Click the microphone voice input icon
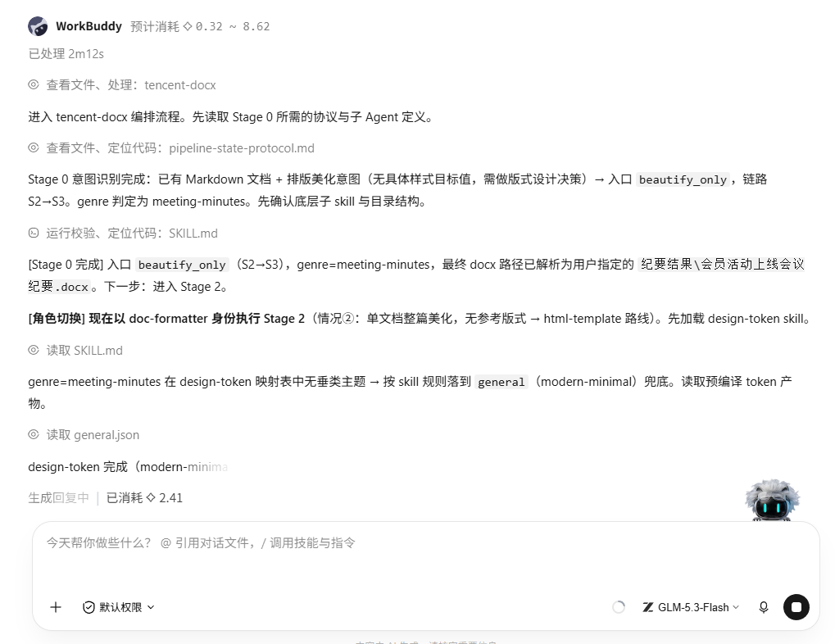 pos(764,607)
